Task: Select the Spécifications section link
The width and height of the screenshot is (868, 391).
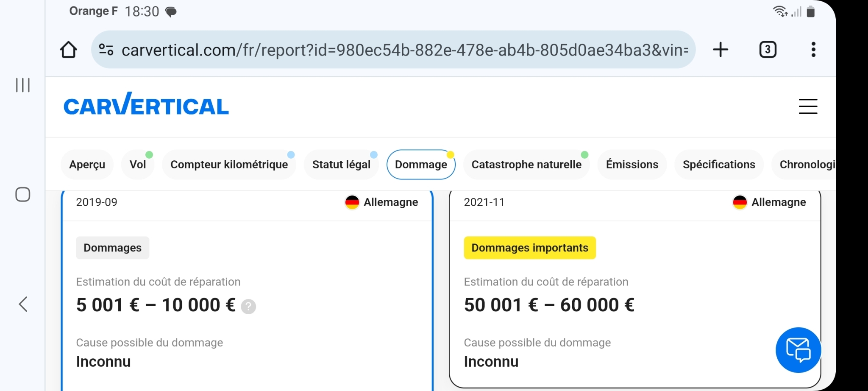Action: 718,165
